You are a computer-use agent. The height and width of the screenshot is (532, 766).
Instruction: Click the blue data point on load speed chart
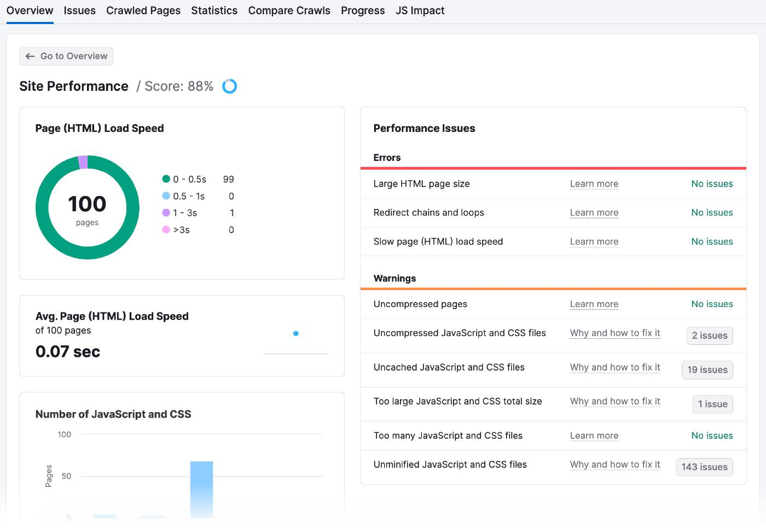[296, 333]
